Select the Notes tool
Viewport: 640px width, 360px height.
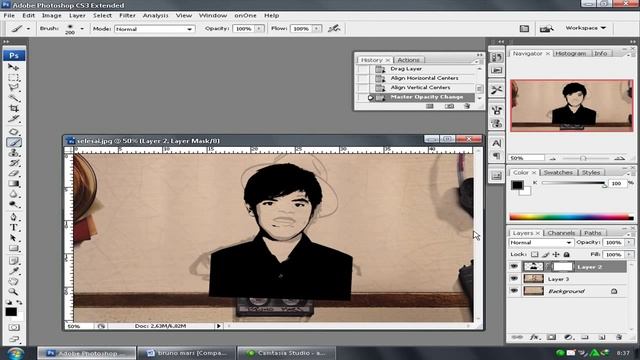13,261
